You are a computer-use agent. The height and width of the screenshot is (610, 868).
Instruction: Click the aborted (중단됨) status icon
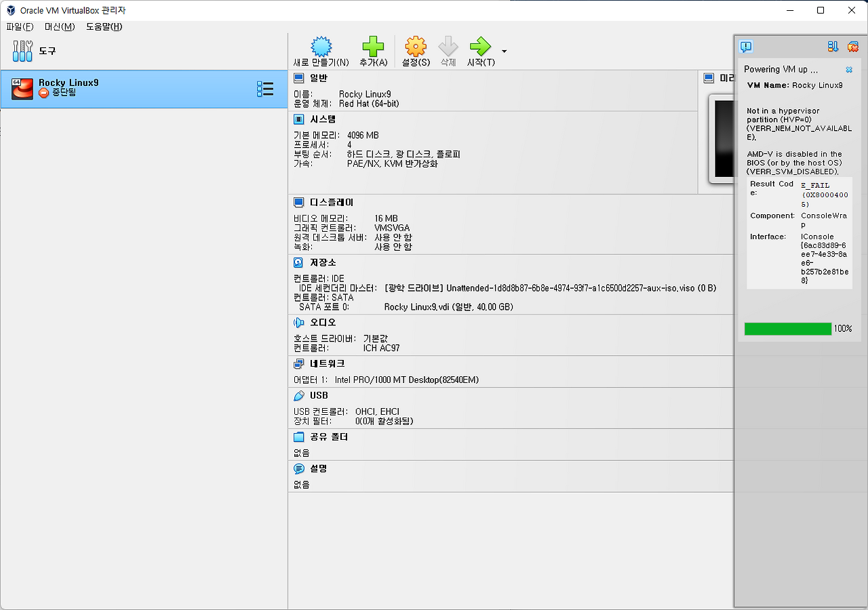[x=44, y=93]
